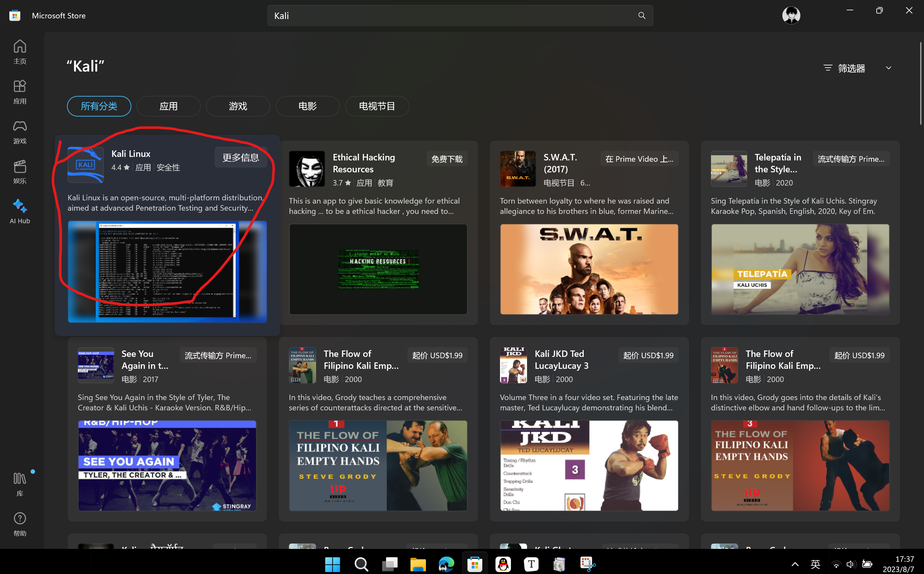Click More info button for Kali Linux
Viewport: 924px width, 574px height.
pyautogui.click(x=240, y=158)
